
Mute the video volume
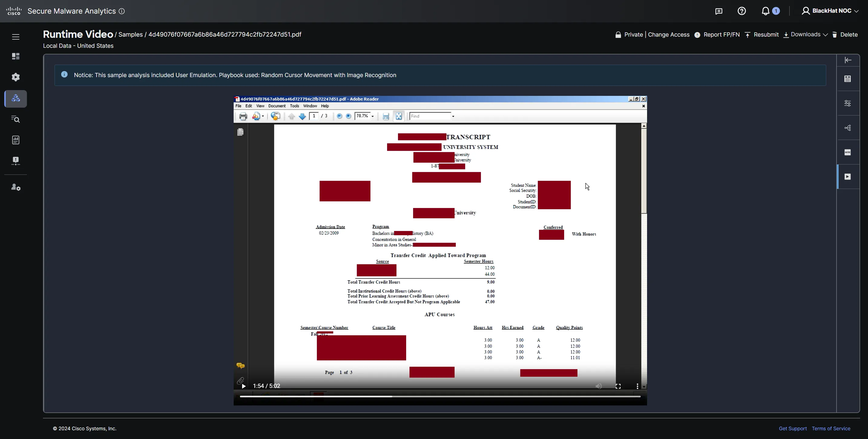pos(598,386)
